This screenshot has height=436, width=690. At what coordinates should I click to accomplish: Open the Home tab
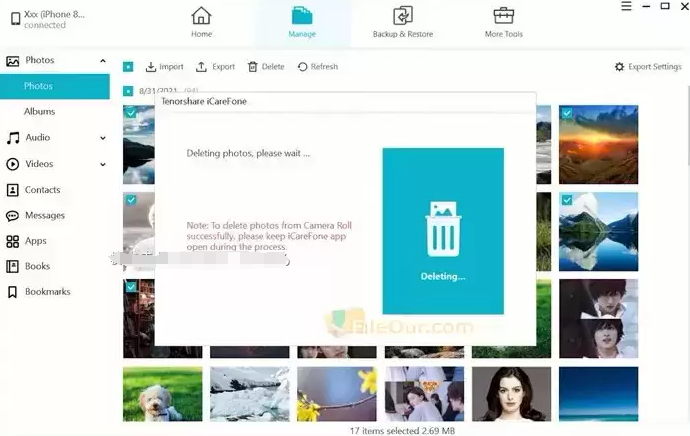[x=201, y=22]
